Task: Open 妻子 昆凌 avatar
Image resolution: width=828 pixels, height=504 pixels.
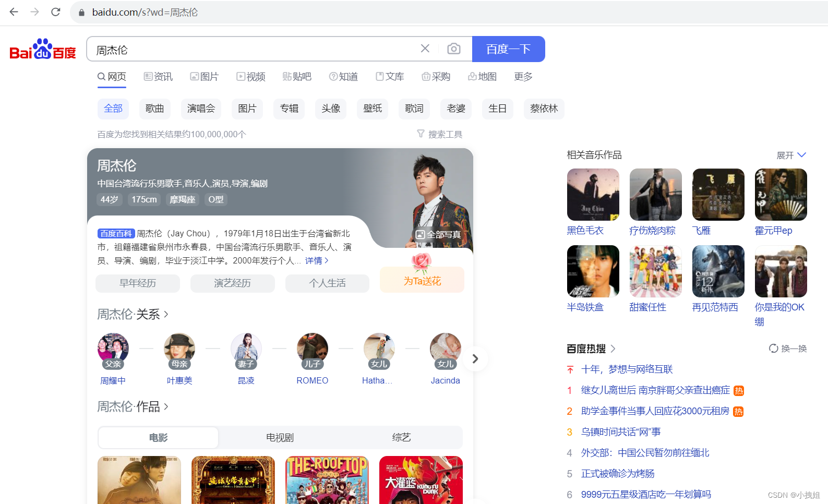Action: (x=246, y=349)
